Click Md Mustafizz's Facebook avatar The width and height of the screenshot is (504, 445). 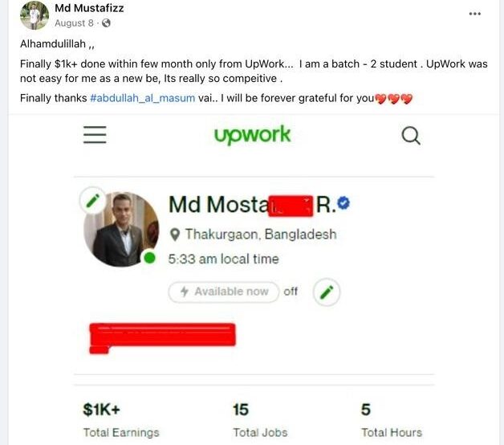[35, 15]
